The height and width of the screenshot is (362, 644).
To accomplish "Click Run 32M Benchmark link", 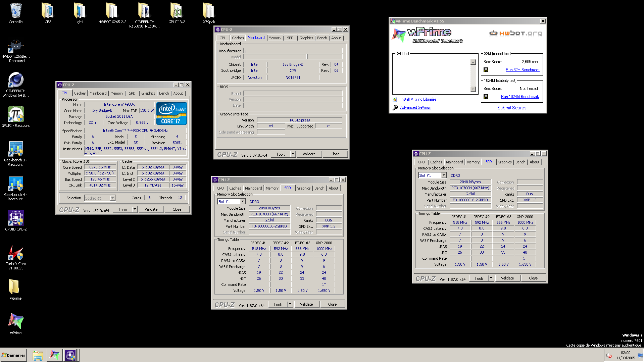I will click(x=523, y=70).
